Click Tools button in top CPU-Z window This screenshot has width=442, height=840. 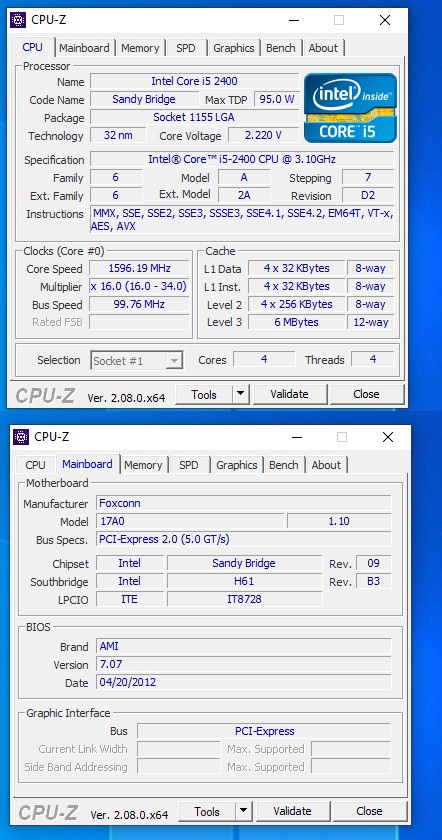[x=204, y=395]
